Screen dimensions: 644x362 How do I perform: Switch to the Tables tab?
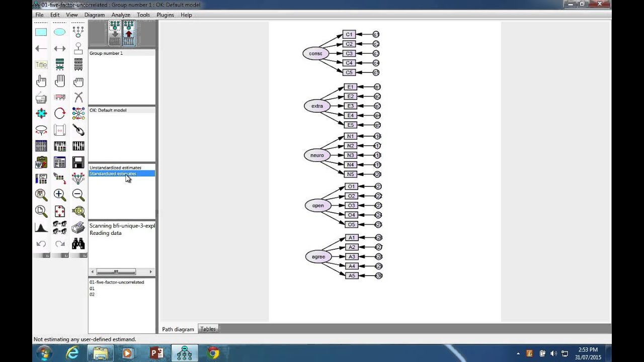point(208,329)
